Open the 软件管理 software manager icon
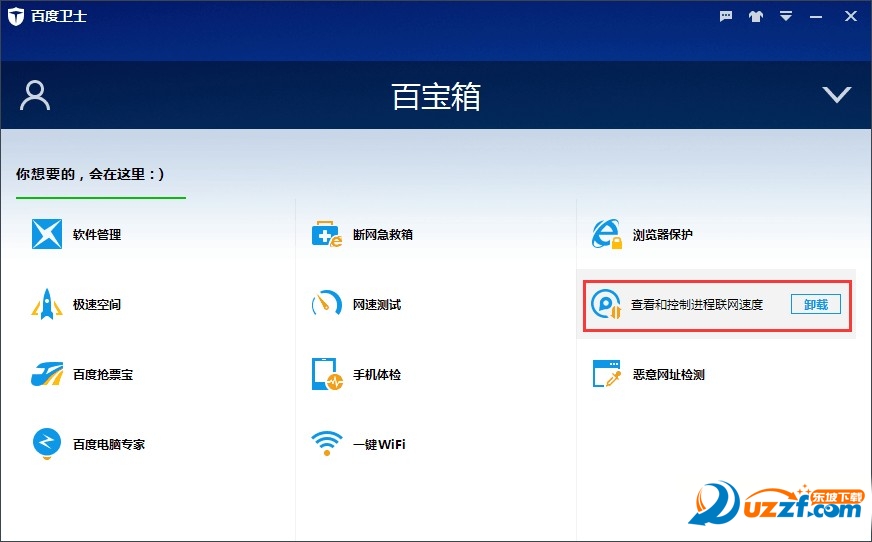The width and height of the screenshot is (872, 542). click(47, 234)
